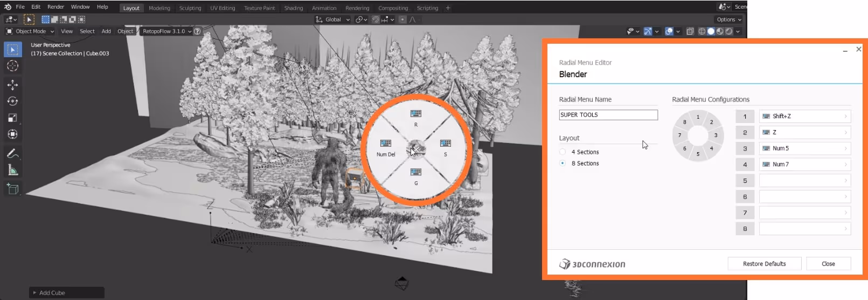Switch to rendered viewport shading
This screenshot has width=868, height=300.
click(729, 31)
